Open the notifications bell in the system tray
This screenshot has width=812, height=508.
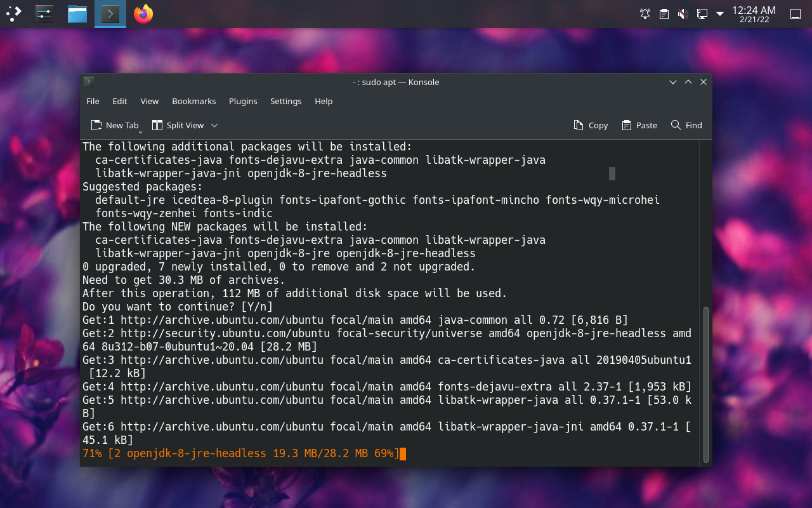[645, 13]
